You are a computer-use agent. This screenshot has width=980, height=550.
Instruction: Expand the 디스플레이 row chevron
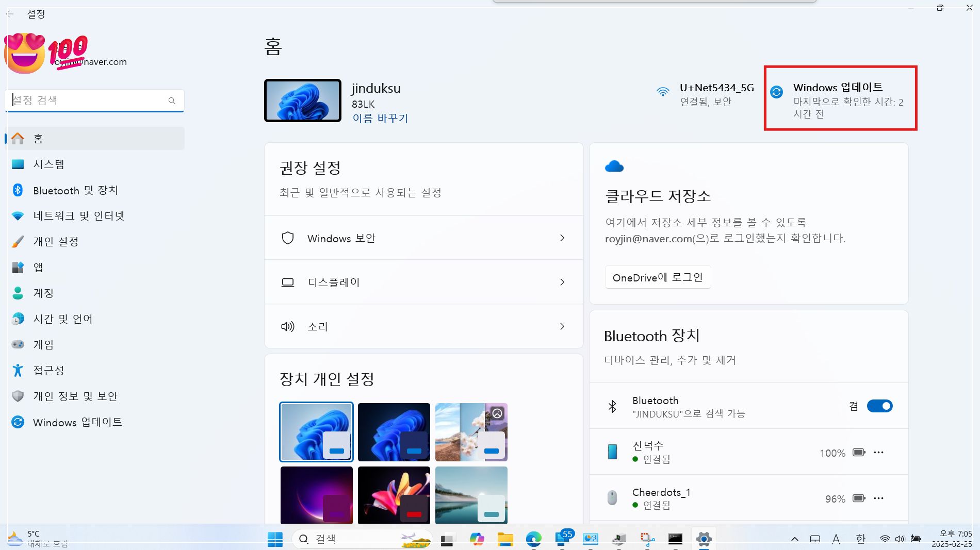(x=562, y=282)
